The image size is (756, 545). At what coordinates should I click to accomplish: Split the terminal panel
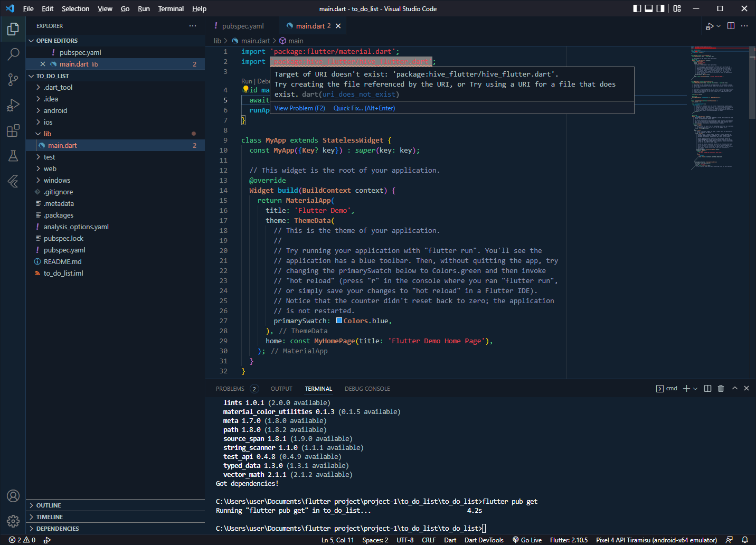point(707,388)
